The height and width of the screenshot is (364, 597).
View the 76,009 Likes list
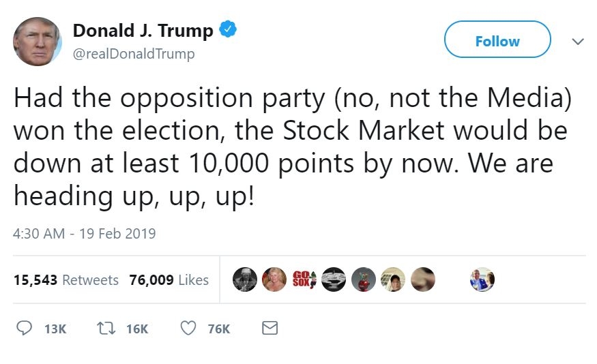click(x=169, y=280)
